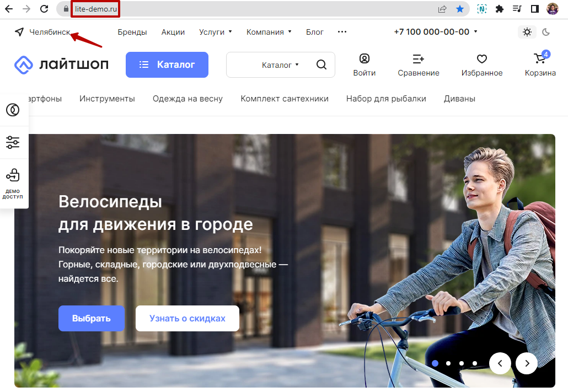
Task: Open the media control playlist icon
Action: 517,9
